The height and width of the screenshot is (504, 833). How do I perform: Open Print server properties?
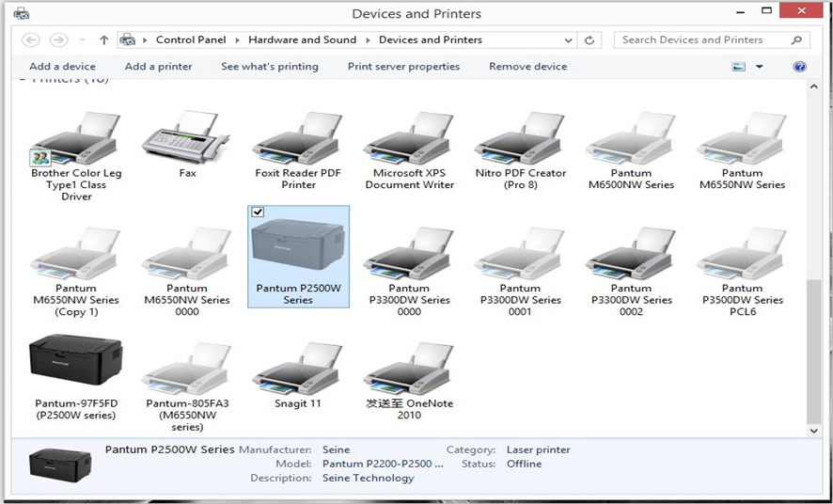403,67
